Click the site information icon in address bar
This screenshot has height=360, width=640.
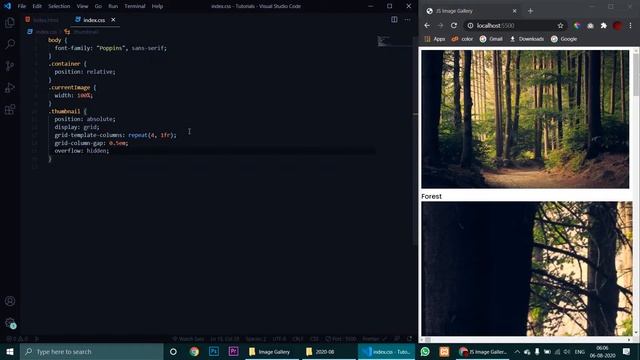tap(470, 25)
